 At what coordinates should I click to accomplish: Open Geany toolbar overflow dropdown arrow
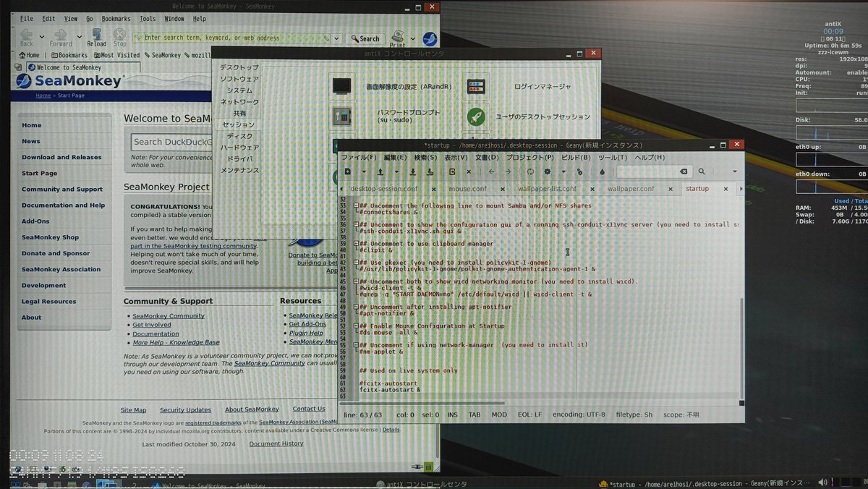(735, 171)
